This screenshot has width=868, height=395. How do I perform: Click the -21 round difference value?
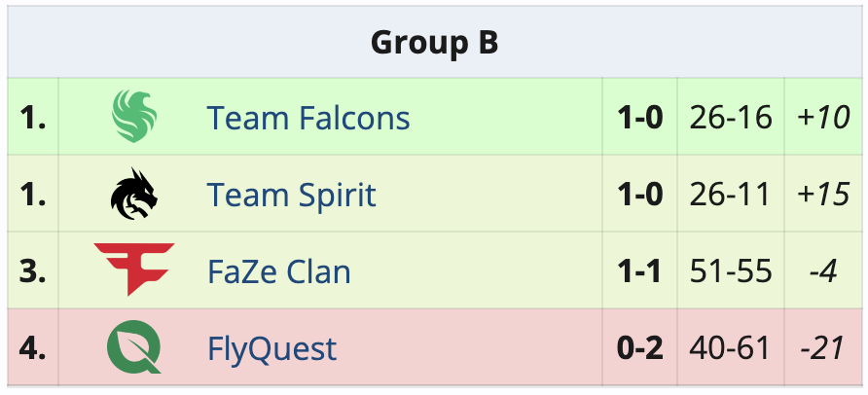click(x=822, y=348)
